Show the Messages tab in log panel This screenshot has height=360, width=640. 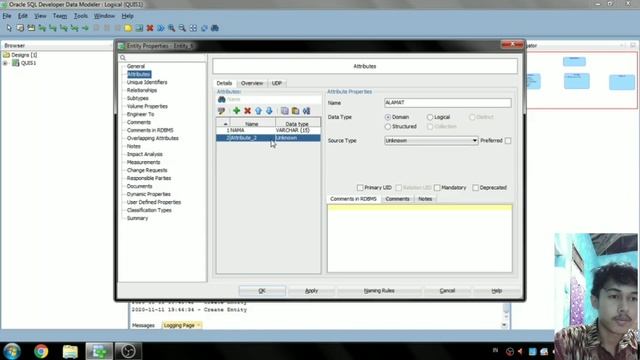pos(143,325)
